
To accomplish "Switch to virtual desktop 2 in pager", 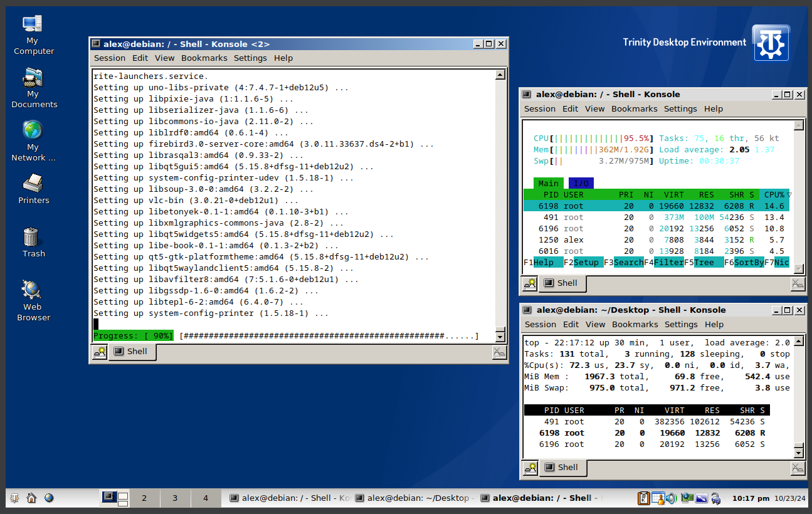I will click(144, 498).
